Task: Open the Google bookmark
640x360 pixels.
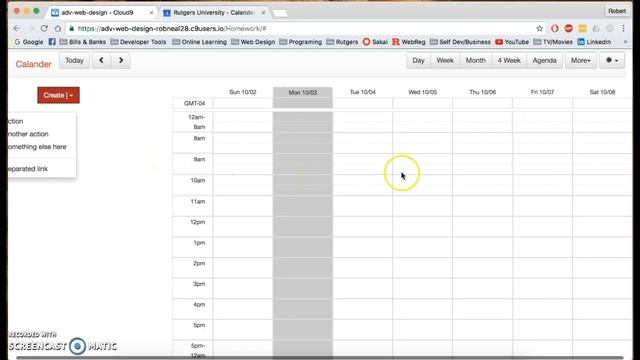Action: pos(29,42)
